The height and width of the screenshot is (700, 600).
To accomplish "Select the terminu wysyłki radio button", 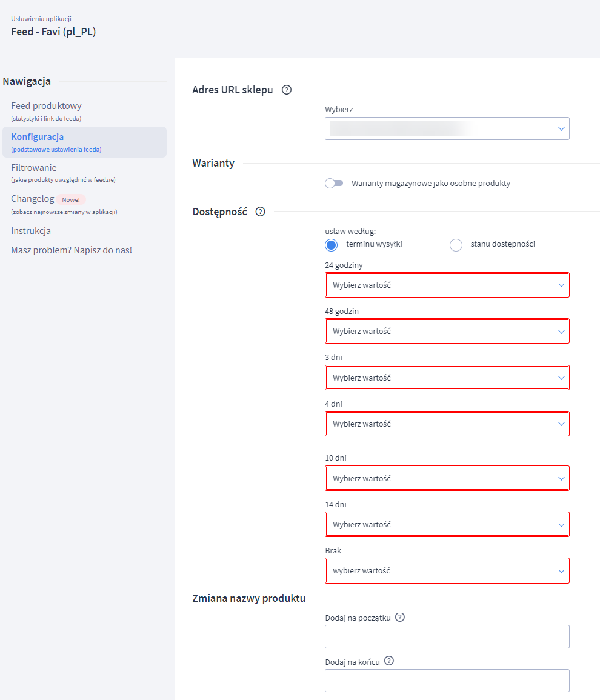I will [x=331, y=245].
